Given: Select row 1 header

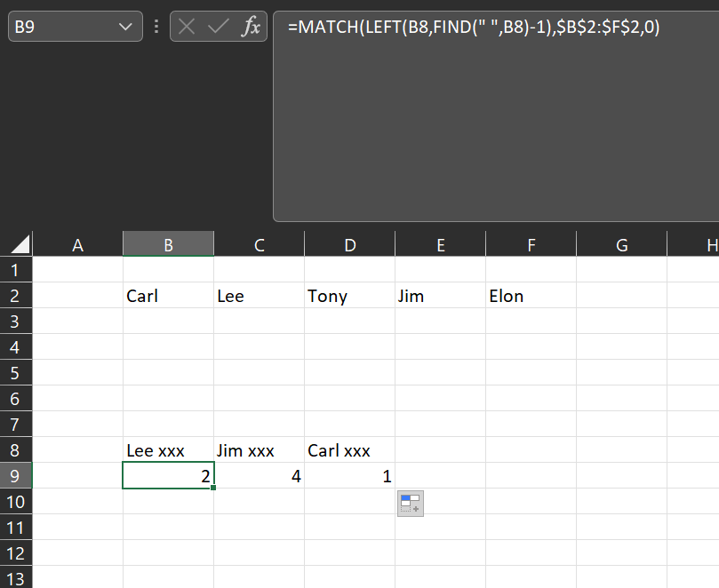Looking at the screenshot, I should 16,270.
